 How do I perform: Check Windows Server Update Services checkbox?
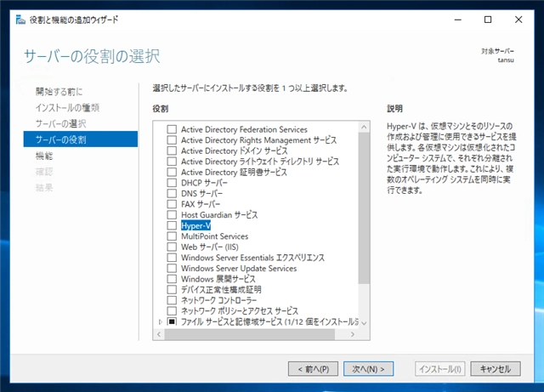[x=172, y=269]
